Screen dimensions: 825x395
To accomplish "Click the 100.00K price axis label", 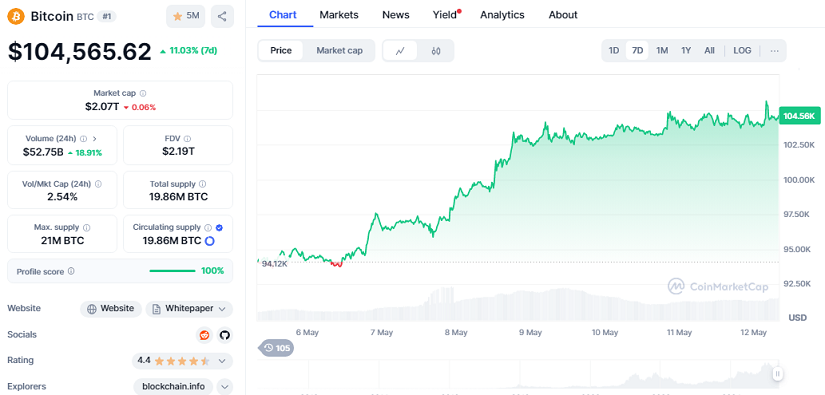I will point(799,180).
